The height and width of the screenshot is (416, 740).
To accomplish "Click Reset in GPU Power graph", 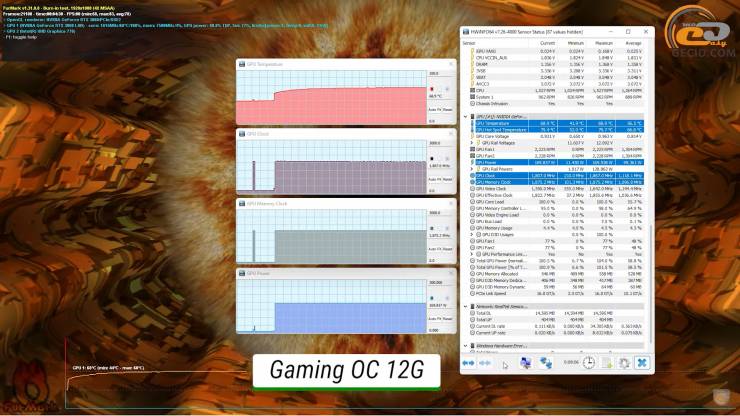I will tap(447, 319).
